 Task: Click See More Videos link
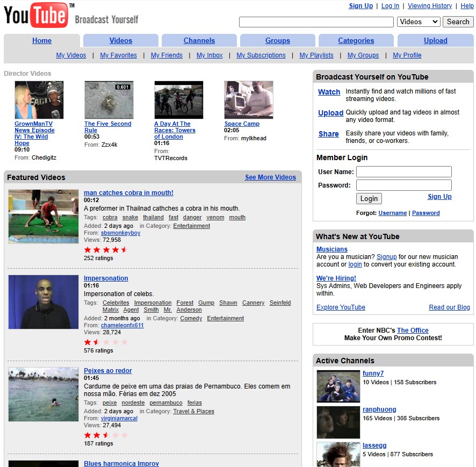pos(270,177)
